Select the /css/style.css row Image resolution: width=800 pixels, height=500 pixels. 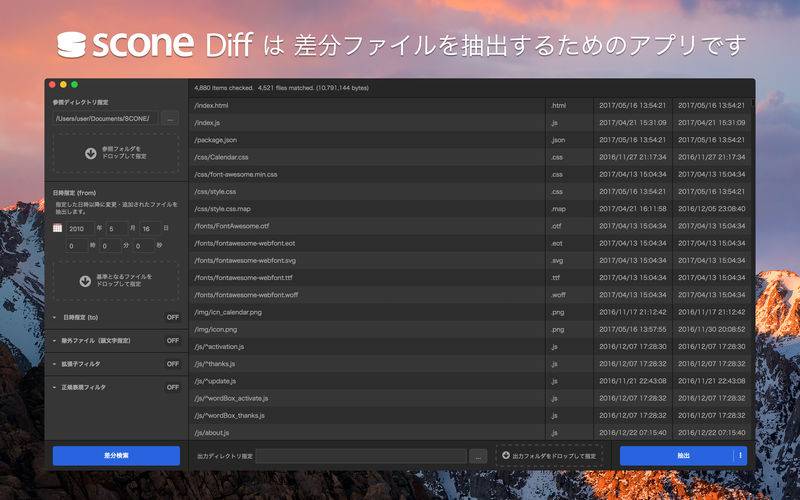(471, 192)
